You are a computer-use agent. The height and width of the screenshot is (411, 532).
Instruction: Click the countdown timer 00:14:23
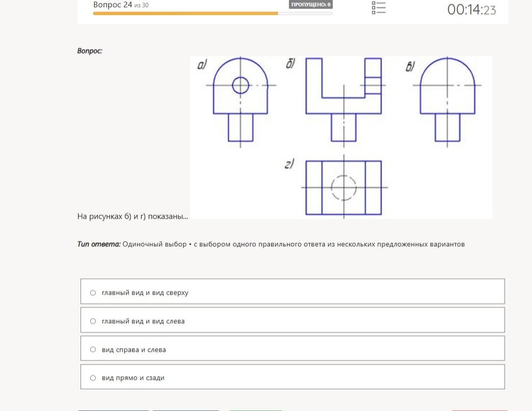point(471,10)
